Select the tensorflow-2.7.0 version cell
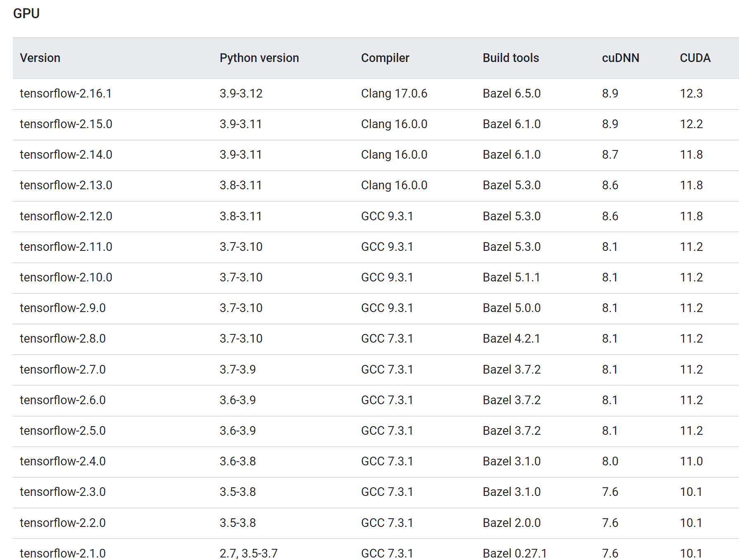The width and height of the screenshot is (739, 560). click(x=62, y=369)
